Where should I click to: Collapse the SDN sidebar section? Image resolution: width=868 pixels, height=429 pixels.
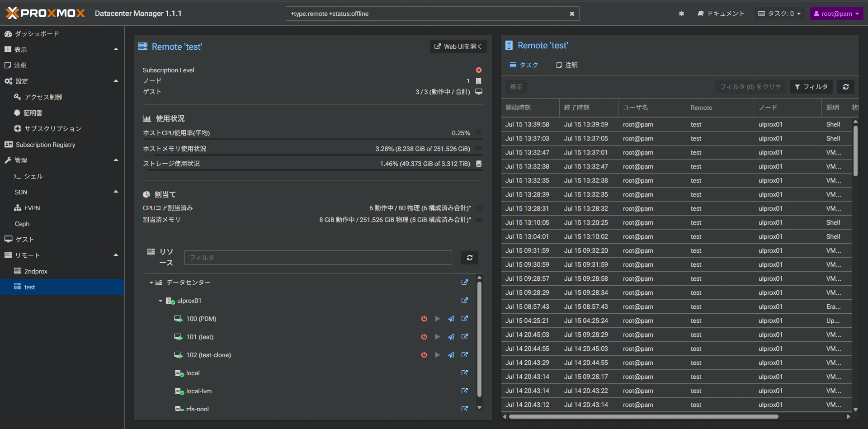pyautogui.click(x=116, y=192)
